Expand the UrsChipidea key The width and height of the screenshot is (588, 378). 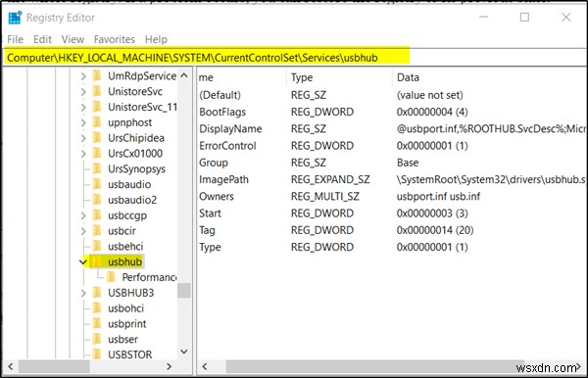83,138
